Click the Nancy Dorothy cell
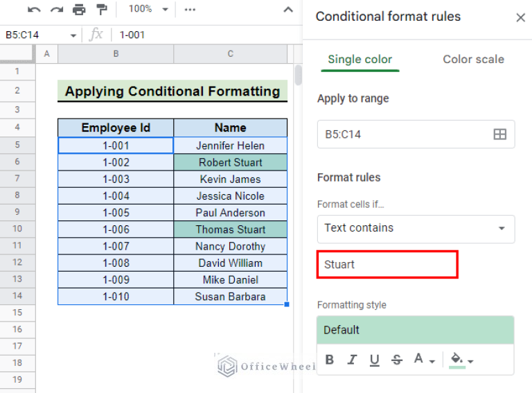The image size is (532, 393). pyautogui.click(x=231, y=246)
